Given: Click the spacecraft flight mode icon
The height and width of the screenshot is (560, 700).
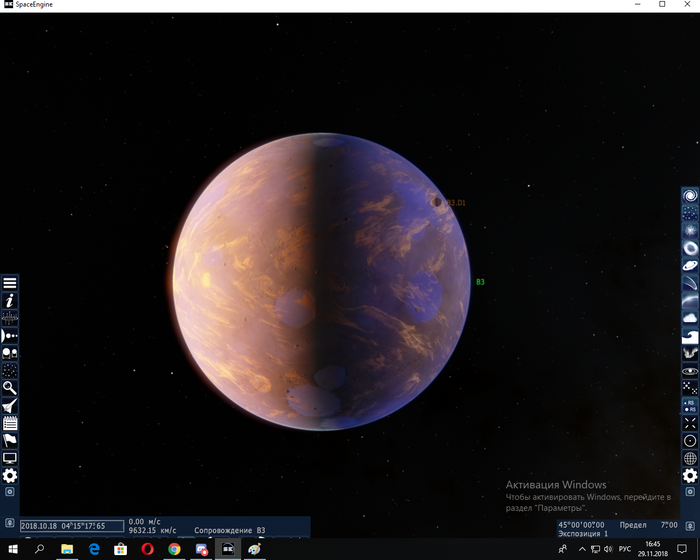Looking at the screenshot, I should click(10, 405).
